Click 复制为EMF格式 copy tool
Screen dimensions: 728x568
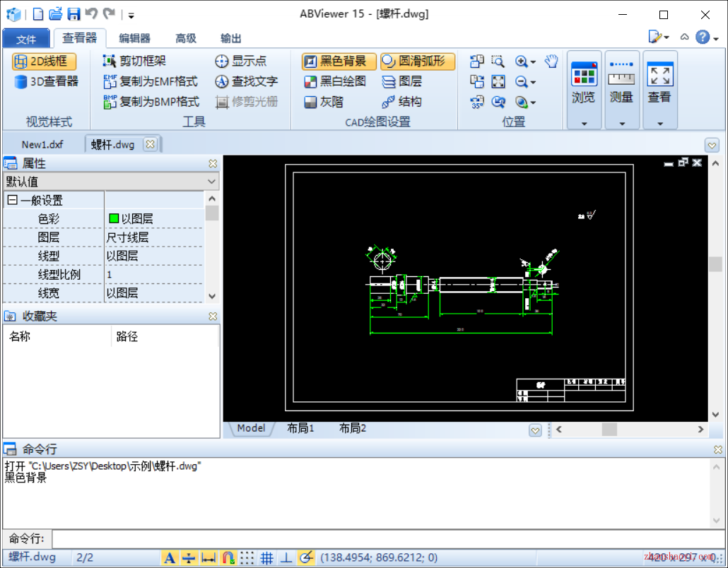click(151, 81)
